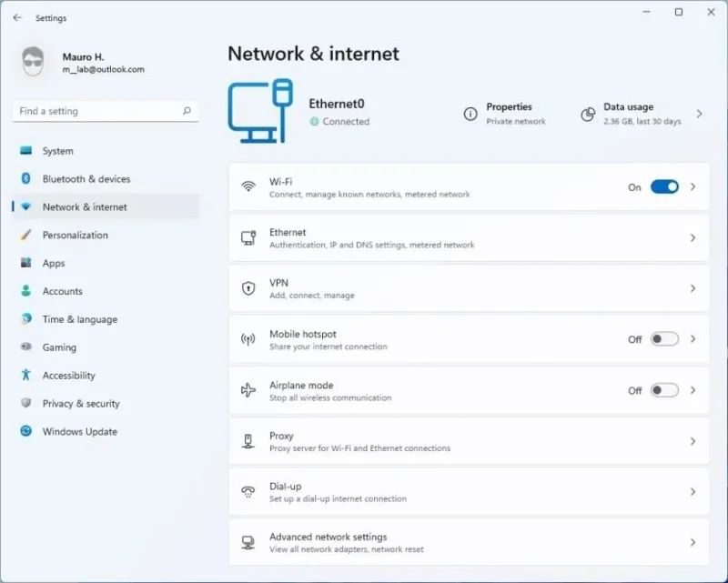Click the Accounts person icon
Viewport: 728px width, 583px height.
click(26, 290)
